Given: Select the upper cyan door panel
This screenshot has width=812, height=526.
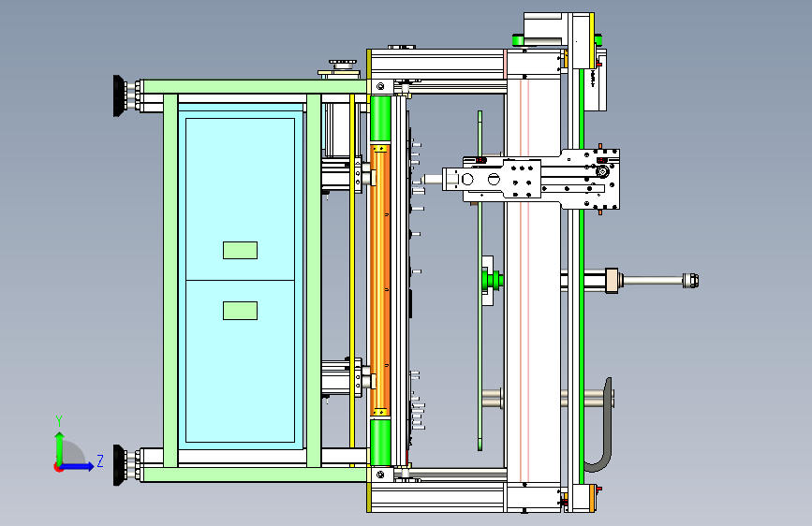Looking at the screenshot, I should pos(241,199).
